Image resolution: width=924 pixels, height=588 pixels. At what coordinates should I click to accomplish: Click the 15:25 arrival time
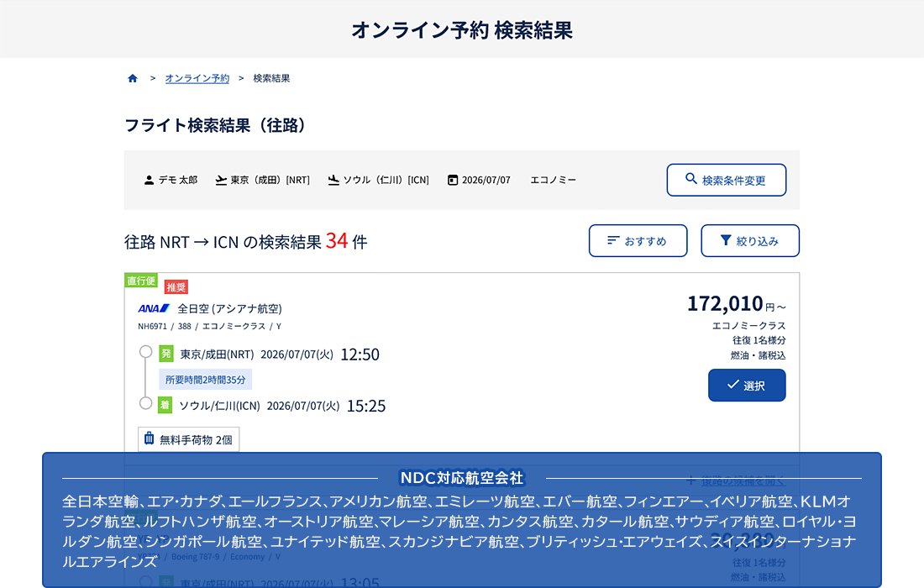click(x=366, y=406)
